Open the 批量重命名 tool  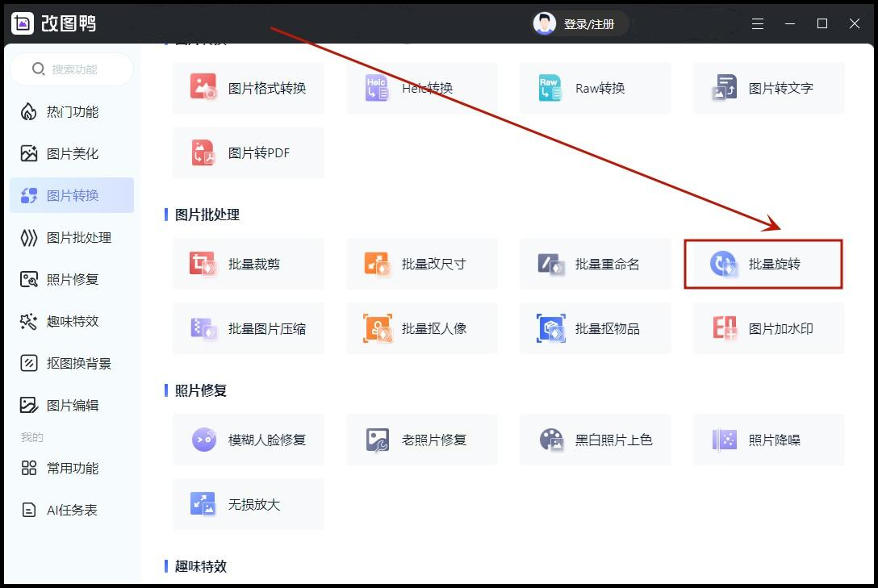coord(596,264)
